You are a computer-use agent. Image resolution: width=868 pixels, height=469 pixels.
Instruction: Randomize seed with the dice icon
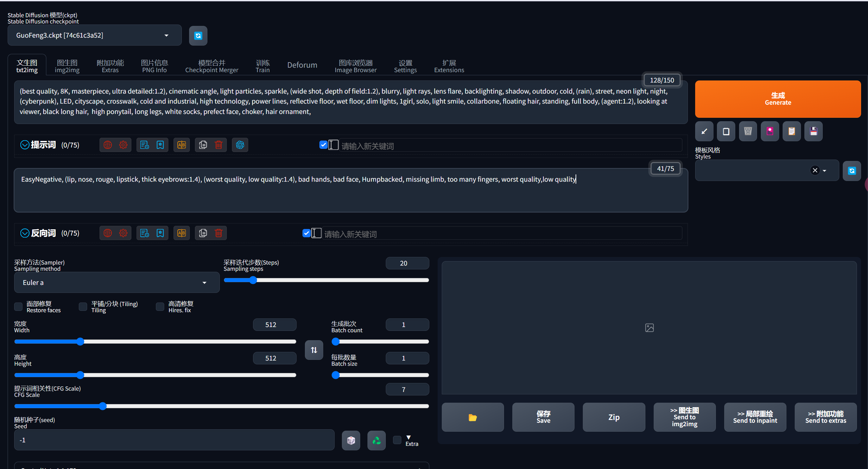tap(351, 440)
